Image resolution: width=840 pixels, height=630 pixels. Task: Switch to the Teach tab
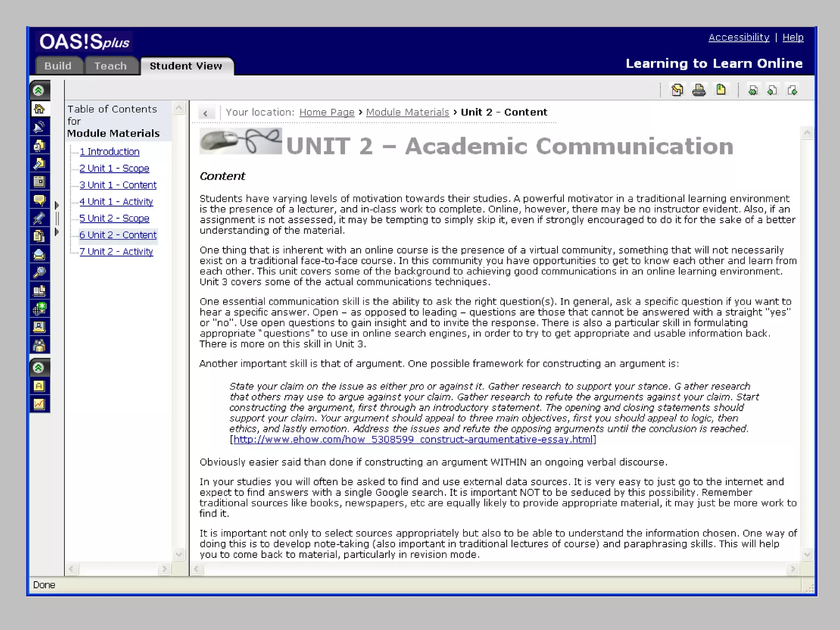[110, 66]
